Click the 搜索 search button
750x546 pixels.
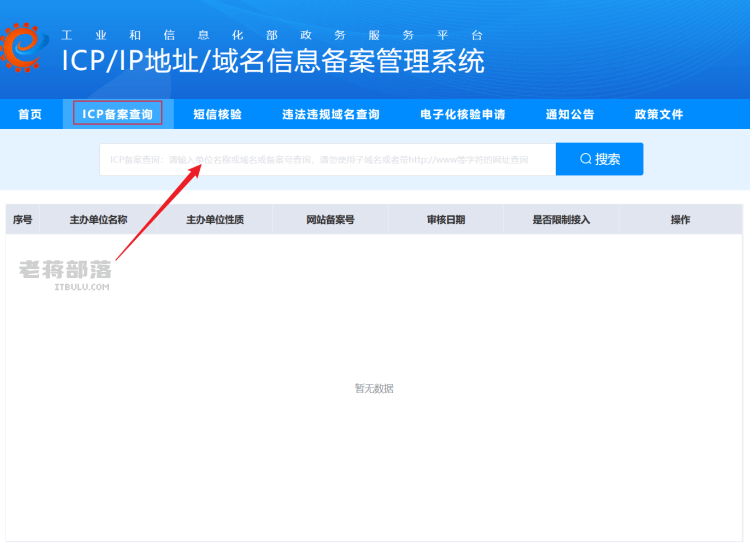pos(599,159)
